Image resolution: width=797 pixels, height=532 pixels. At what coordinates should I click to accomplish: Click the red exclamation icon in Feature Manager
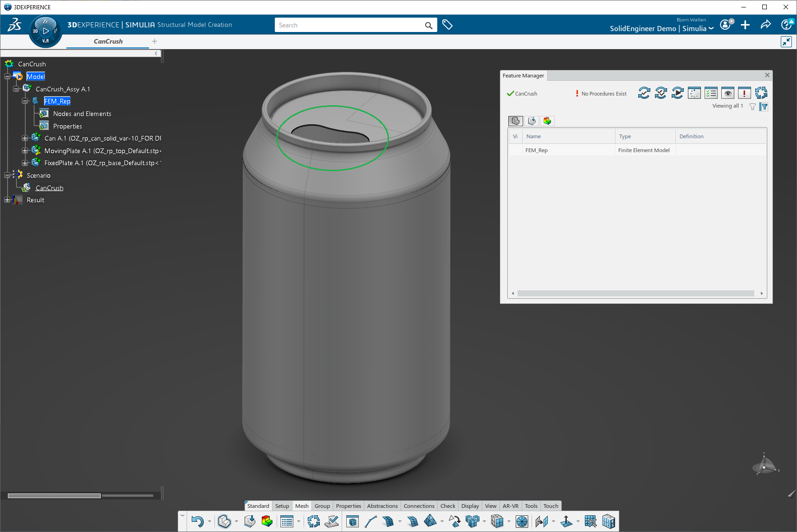[744, 93]
